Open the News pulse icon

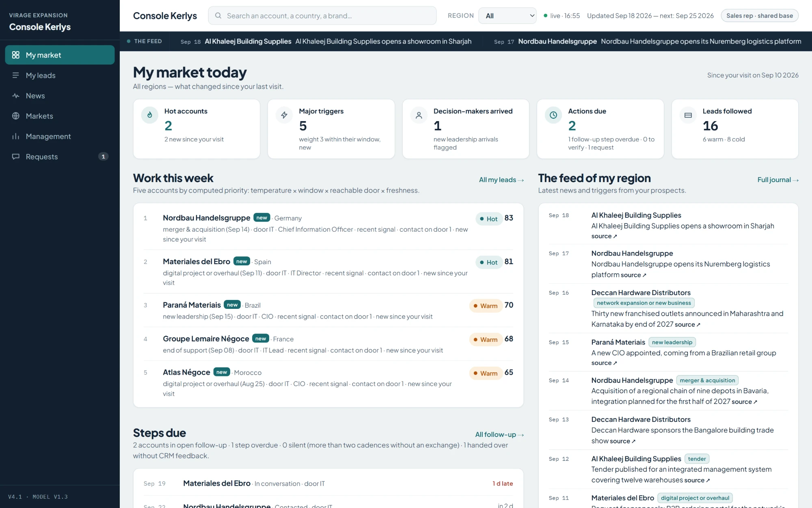pos(16,96)
